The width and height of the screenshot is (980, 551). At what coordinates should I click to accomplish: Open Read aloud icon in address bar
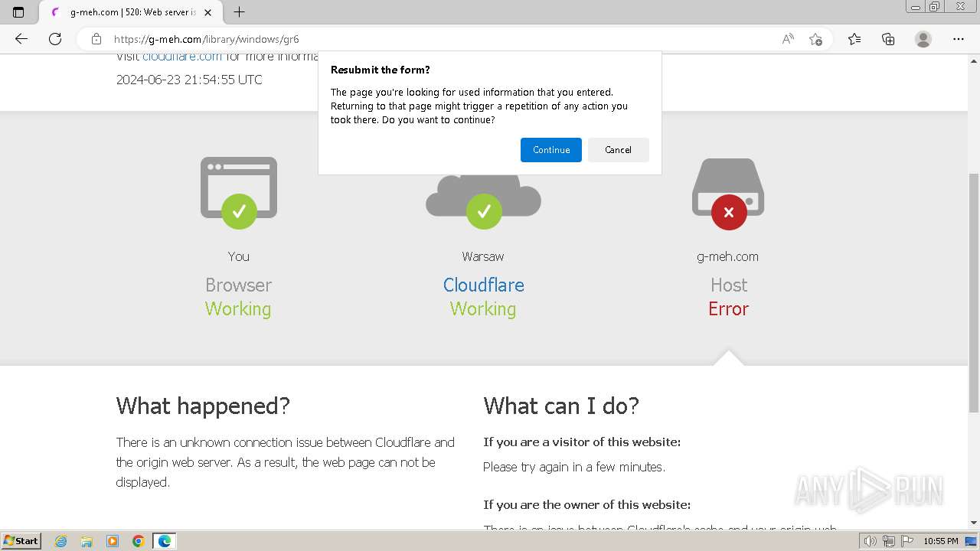pyautogui.click(x=788, y=39)
